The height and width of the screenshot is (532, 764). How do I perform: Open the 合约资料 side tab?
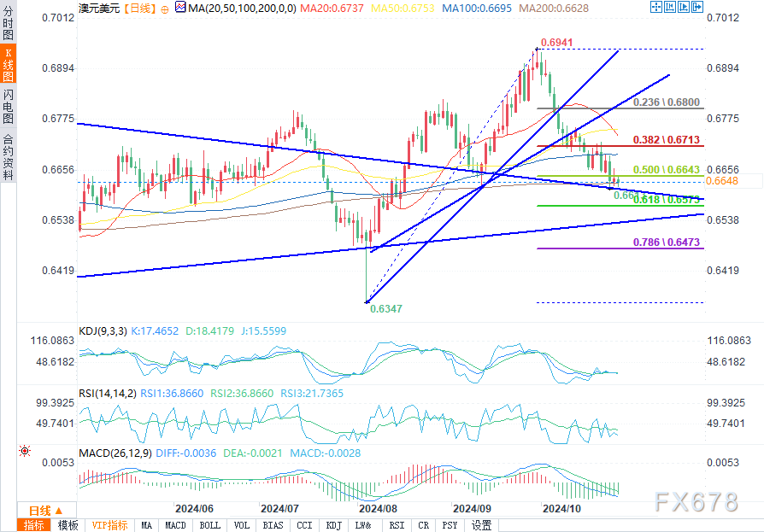point(8,156)
